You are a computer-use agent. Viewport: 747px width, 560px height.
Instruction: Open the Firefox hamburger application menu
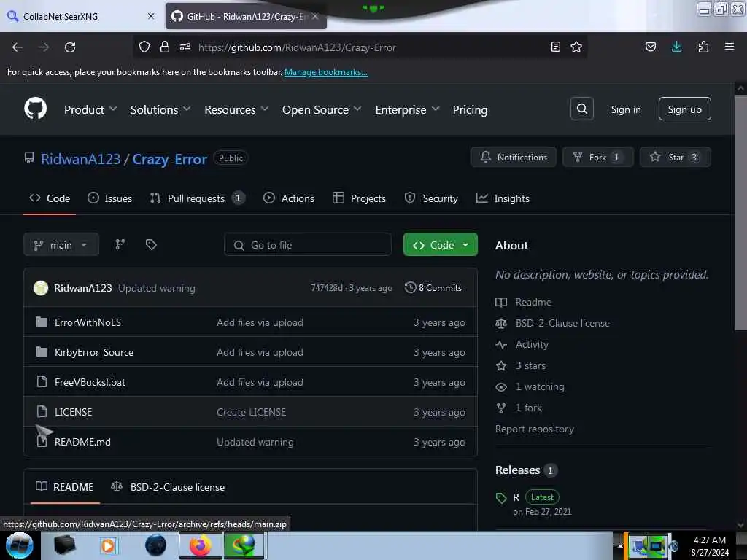(x=729, y=47)
